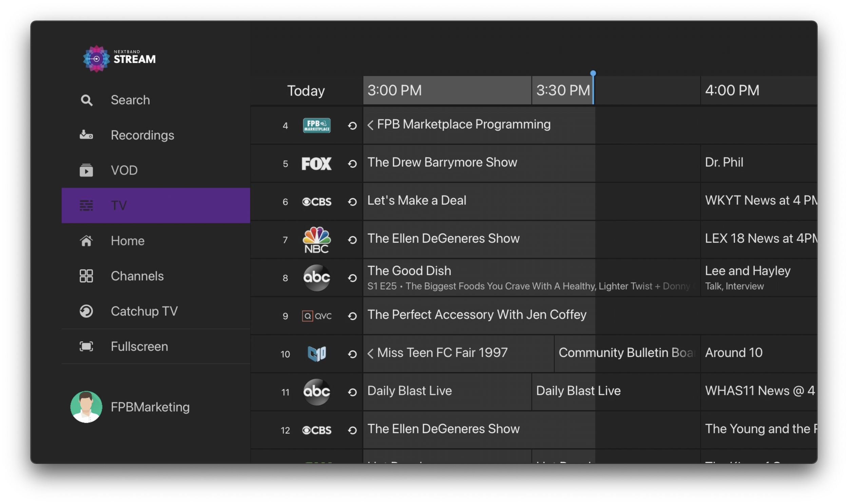The width and height of the screenshot is (848, 504).
Task: Open the Today date selector
Action: (306, 91)
